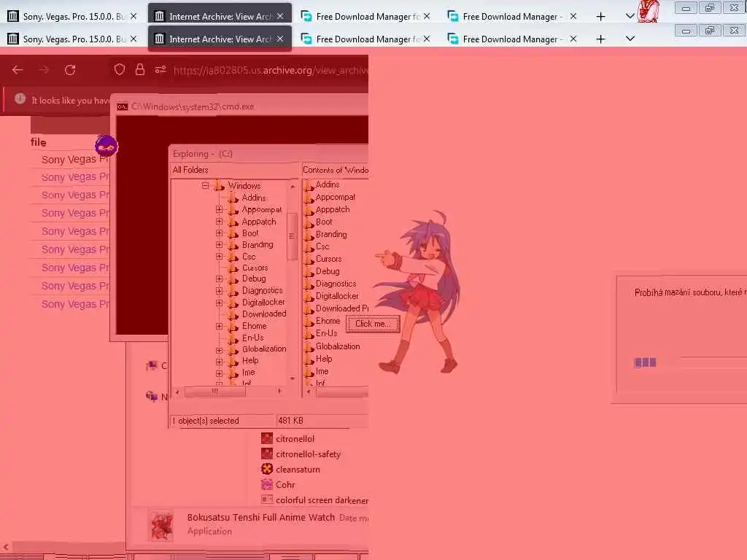
Task: Open 'Free Download Manager -' tab in lower row
Action: (x=511, y=39)
